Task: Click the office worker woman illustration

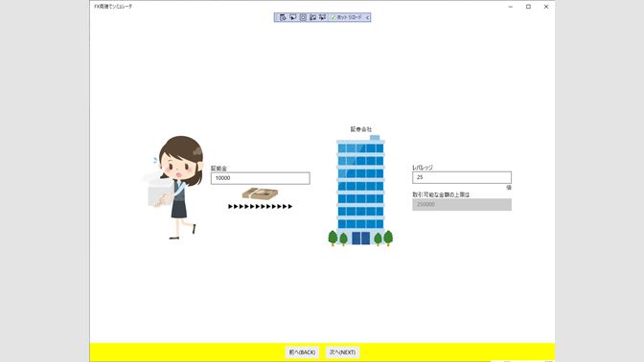Action: point(173,187)
